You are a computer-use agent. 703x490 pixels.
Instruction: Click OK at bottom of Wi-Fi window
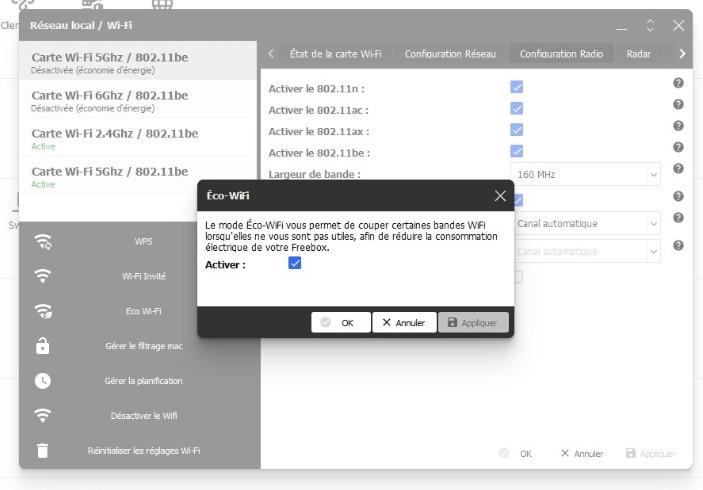pyautogui.click(x=516, y=454)
